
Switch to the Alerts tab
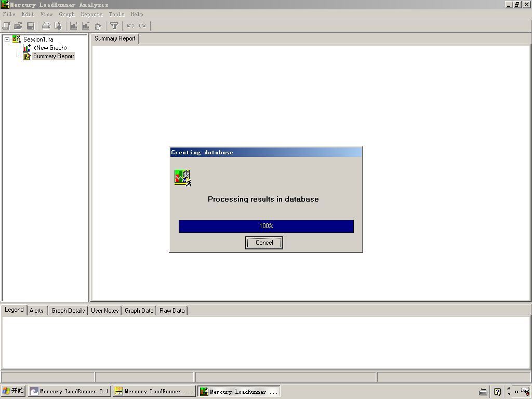[x=36, y=311]
